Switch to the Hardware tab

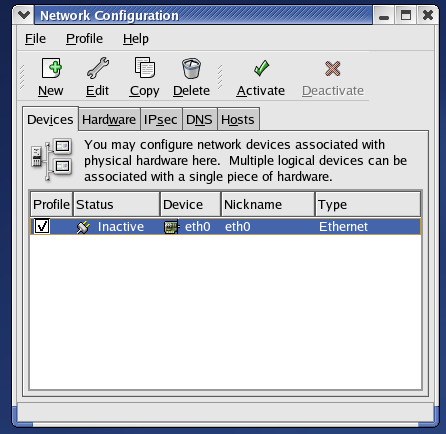click(x=109, y=119)
